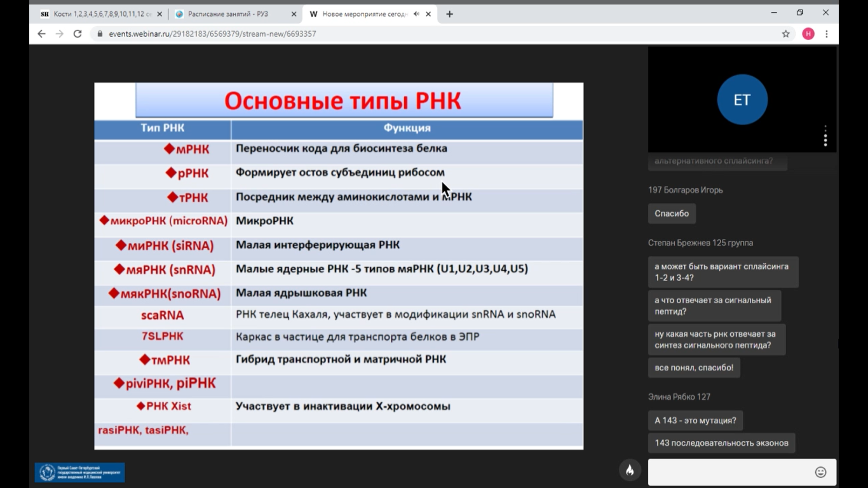Viewport: 868px width, 488px height.
Task: Click slide title Основные типы РНК
Action: (x=342, y=101)
